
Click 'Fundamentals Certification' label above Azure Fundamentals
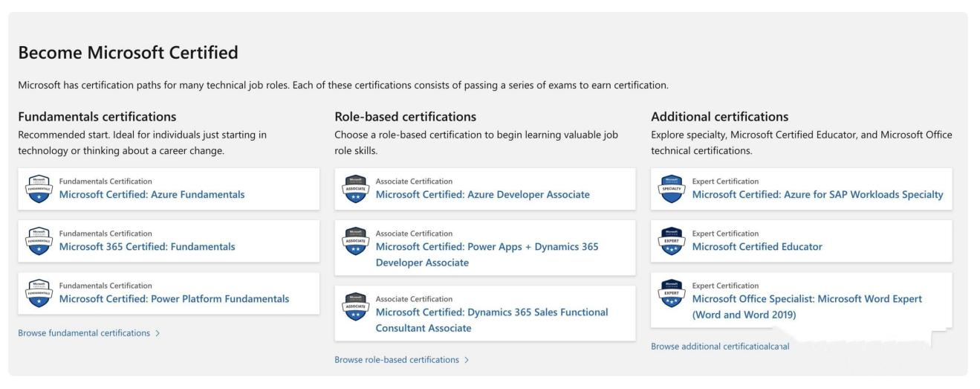tap(106, 181)
